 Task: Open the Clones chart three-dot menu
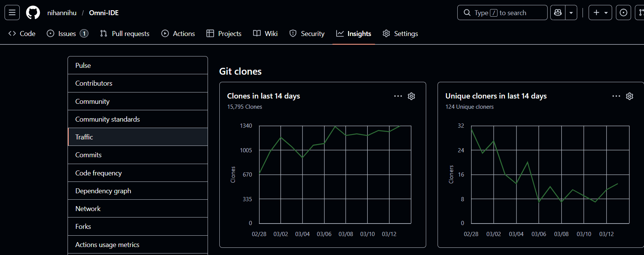tap(398, 96)
